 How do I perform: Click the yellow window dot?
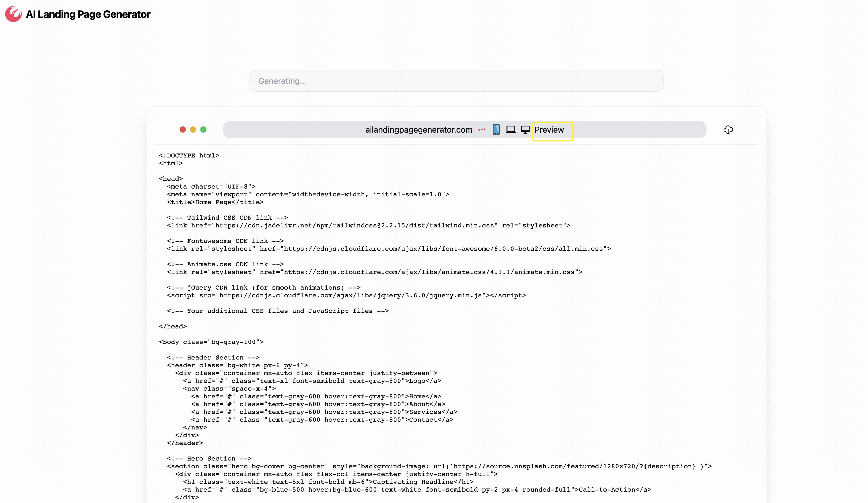pyautogui.click(x=193, y=130)
